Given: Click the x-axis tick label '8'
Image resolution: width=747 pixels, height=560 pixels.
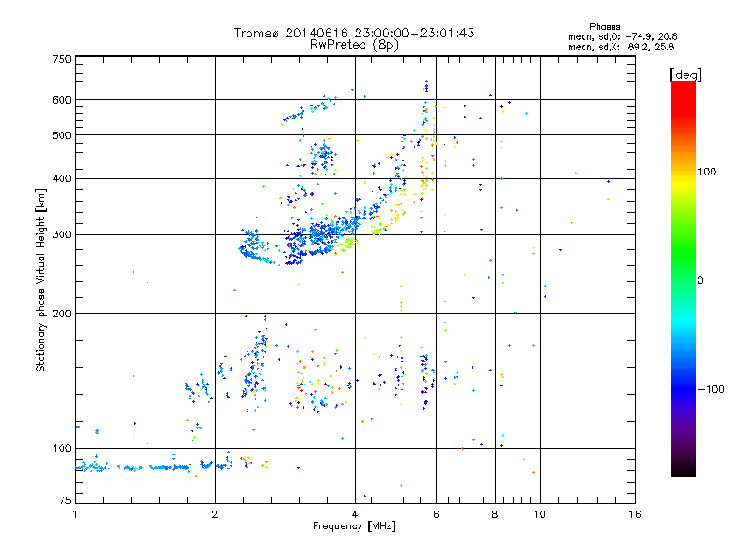Looking at the screenshot, I should [x=495, y=514].
